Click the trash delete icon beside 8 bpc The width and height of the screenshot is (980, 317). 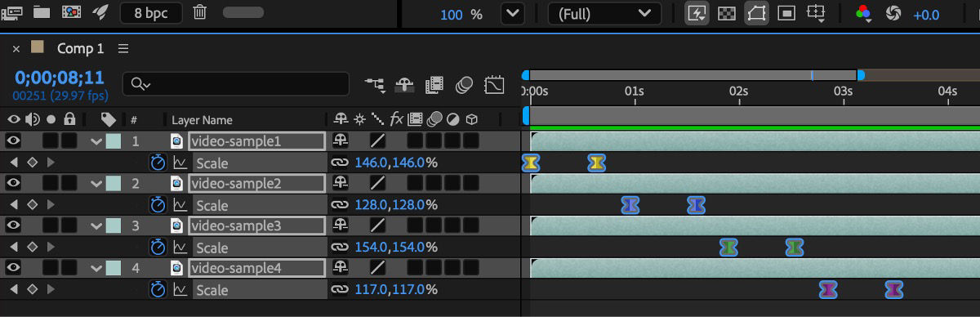[199, 13]
